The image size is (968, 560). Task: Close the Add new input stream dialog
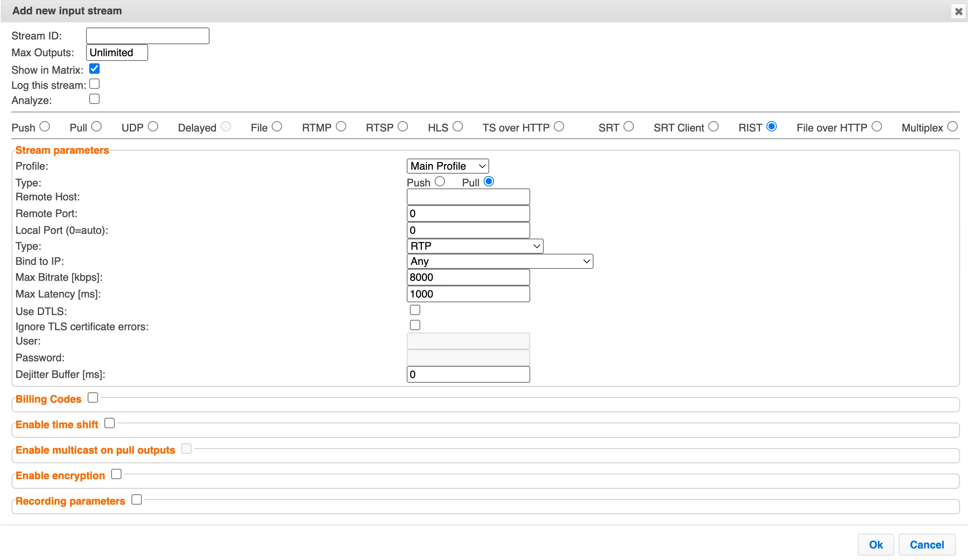[x=958, y=11]
